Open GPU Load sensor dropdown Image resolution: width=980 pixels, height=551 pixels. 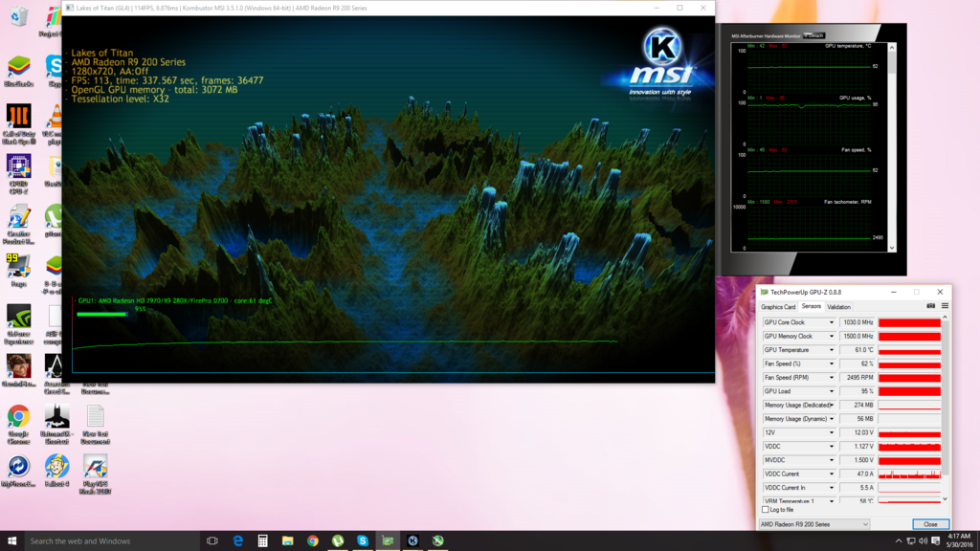(x=832, y=391)
